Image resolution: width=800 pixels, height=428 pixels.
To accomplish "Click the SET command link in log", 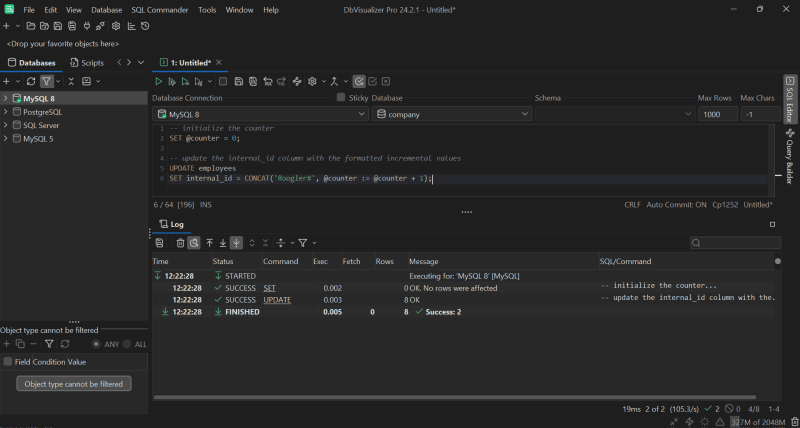I will (269, 288).
